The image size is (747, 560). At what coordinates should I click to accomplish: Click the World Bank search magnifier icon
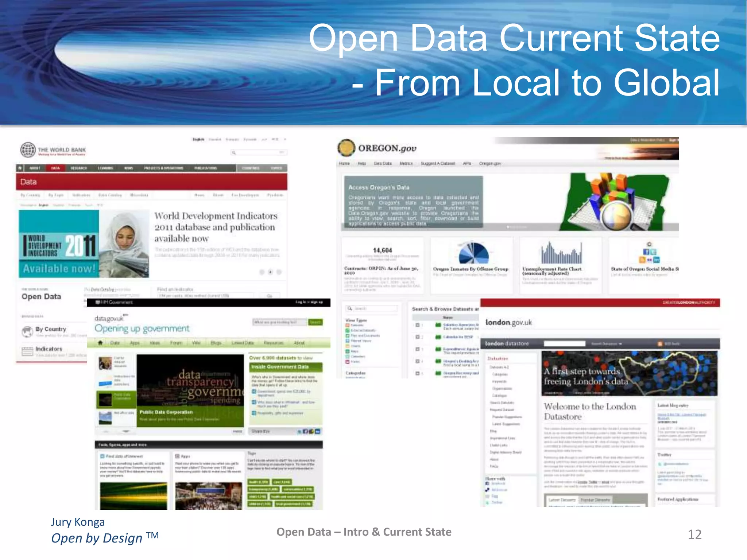tap(234, 152)
